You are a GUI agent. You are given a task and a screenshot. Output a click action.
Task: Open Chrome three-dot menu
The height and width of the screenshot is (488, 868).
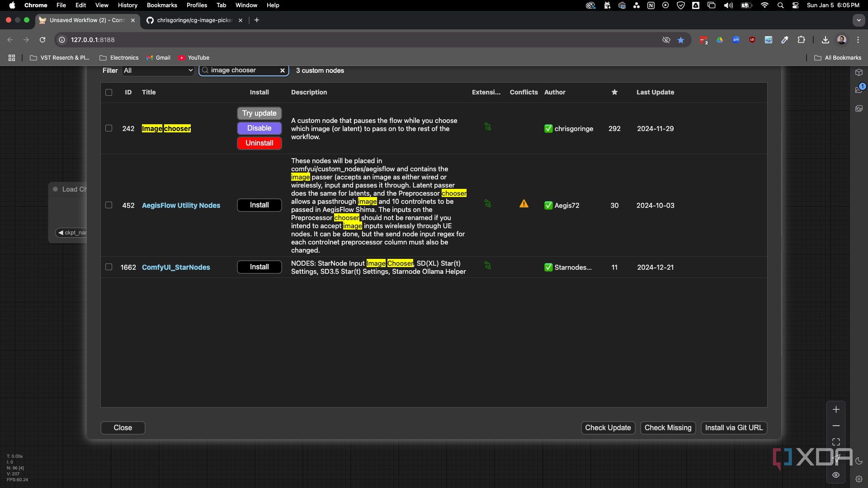[x=858, y=40]
